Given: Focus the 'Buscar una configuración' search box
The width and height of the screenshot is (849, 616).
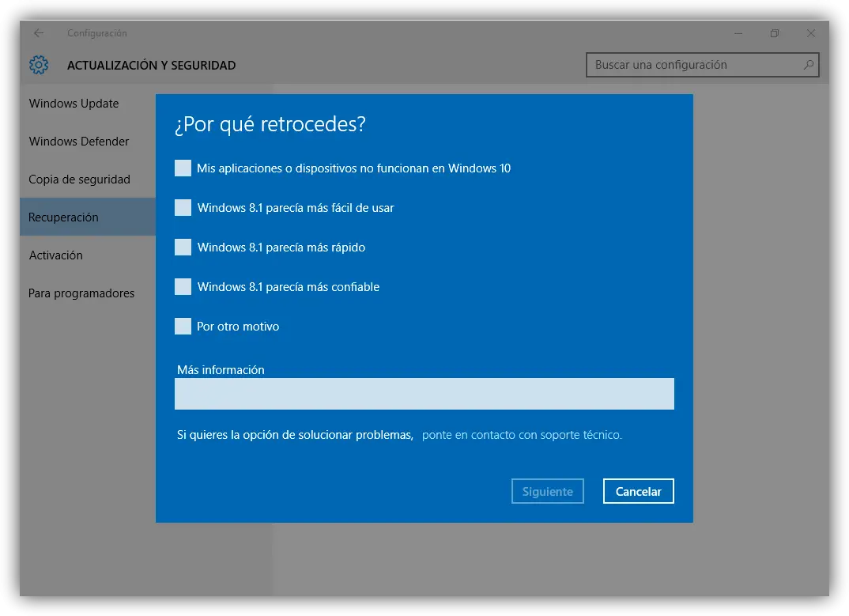Looking at the screenshot, I should pos(702,65).
